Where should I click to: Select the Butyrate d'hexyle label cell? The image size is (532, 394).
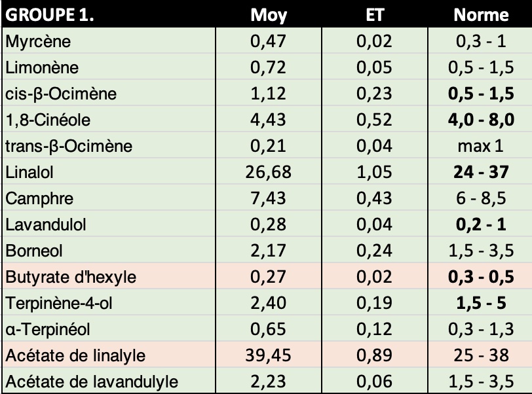click(109, 277)
